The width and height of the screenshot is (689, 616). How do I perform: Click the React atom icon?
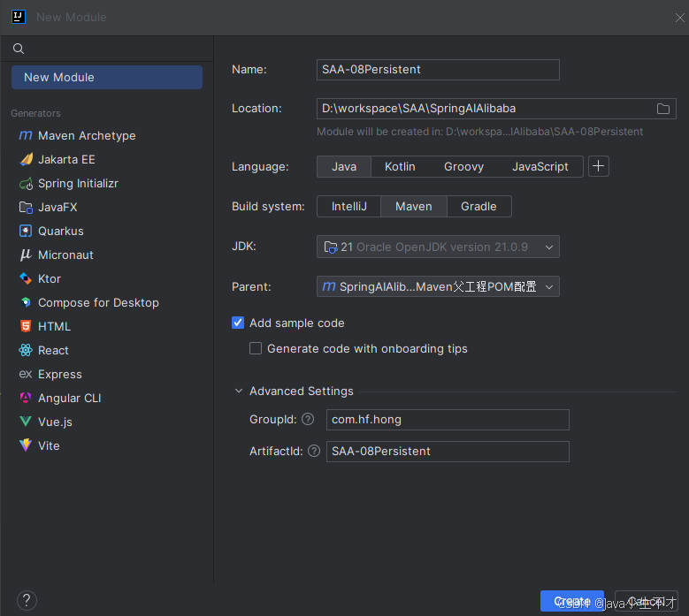pos(26,350)
